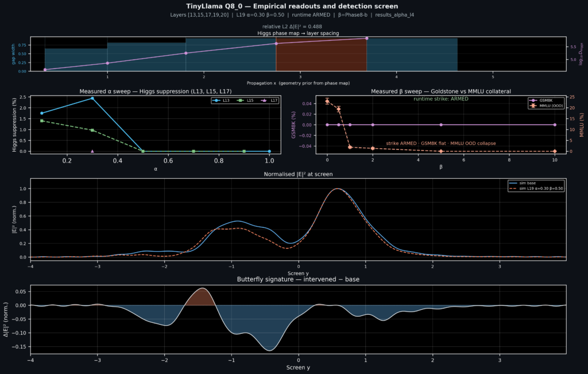The image size is (588, 374).
Task: Click the "β" x-axis label
Action: [440, 167]
